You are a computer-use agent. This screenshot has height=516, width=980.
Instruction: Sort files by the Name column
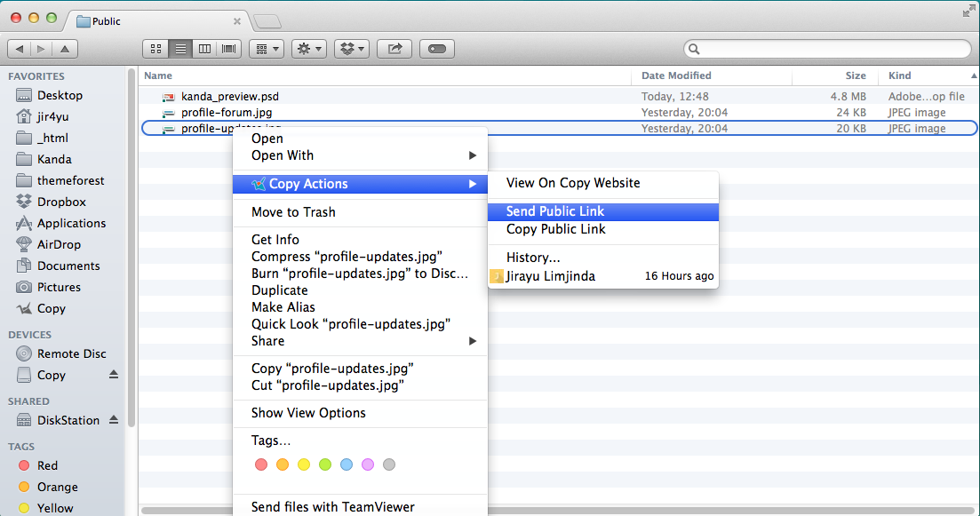(385, 75)
